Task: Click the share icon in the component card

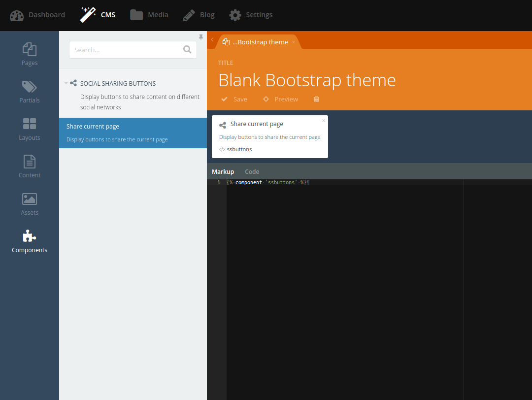Action: coord(223,125)
